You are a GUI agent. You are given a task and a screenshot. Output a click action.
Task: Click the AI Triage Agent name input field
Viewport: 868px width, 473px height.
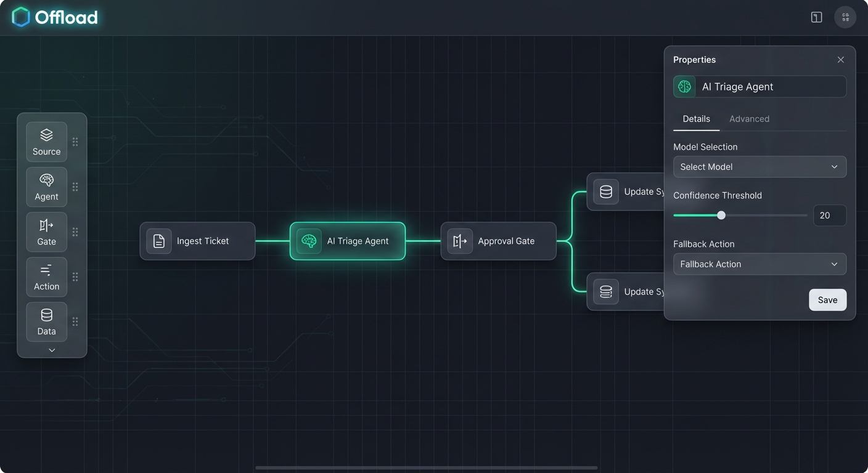click(x=771, y=86)
